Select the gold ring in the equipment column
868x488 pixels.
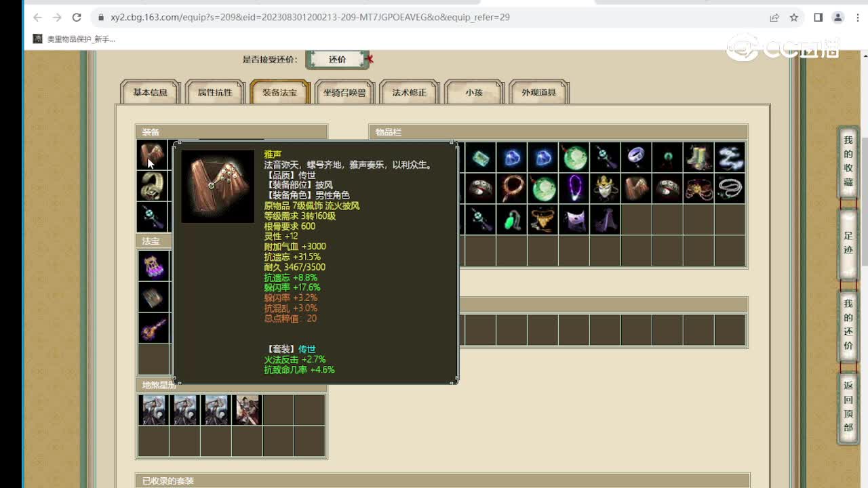pyautogui.click(x=153, y=186)
